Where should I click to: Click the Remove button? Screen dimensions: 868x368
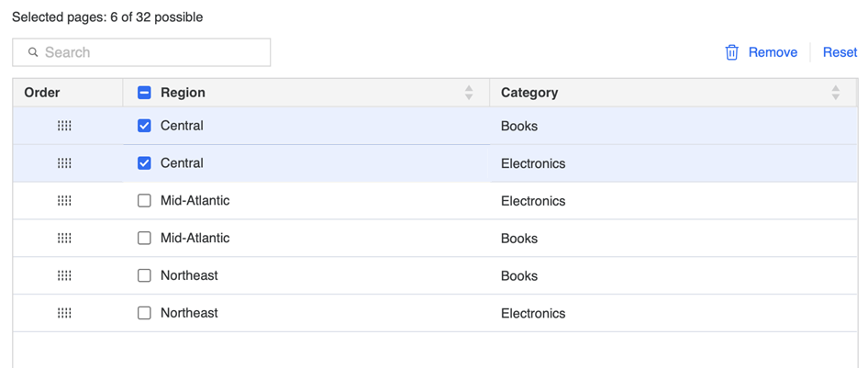tap(773, 52)
